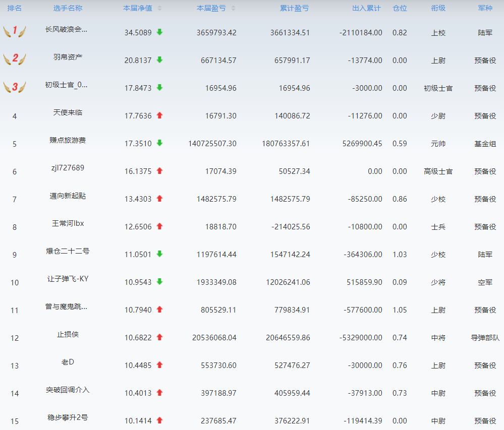The height and width of the screenshot is (430, 504).
Task: Click the green down arrow next to 17.3510
Action: click(x=159, y=143)
